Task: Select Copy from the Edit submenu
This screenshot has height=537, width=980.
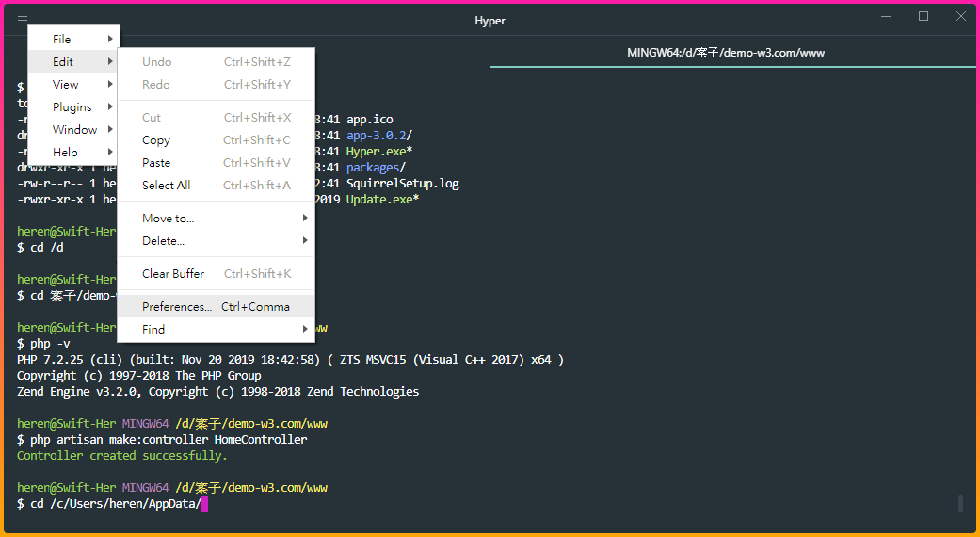Action: pos(217,140)
